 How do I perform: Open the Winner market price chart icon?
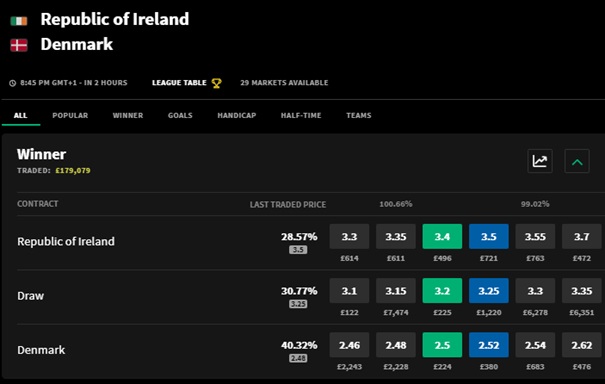(x=540, y=161)
